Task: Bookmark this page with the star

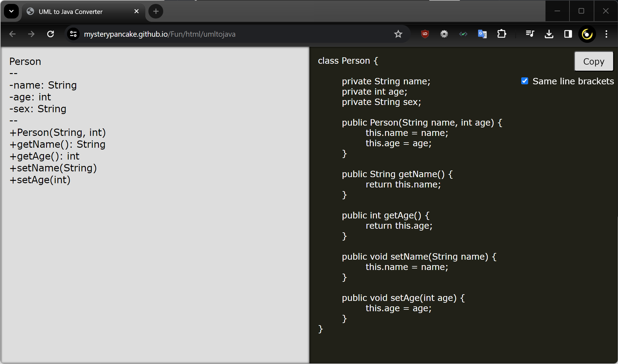Action: 398,34
